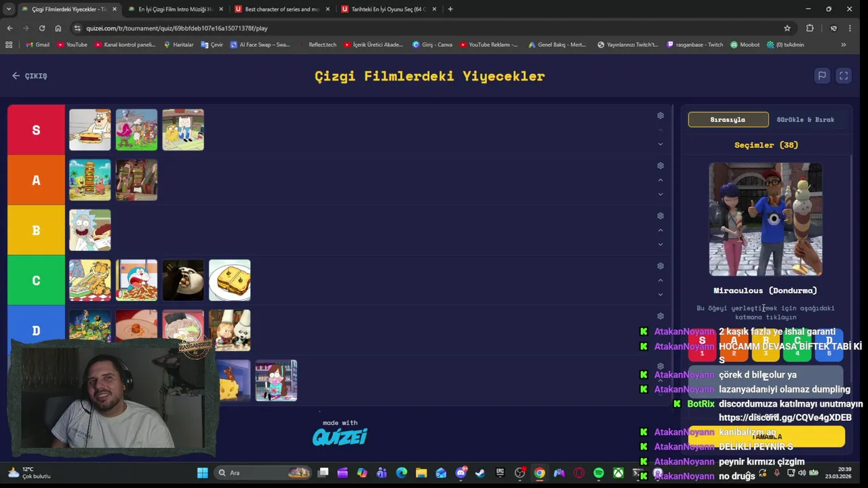Open browser extensions menu
Viewport: 868px width, 488px height.
click(x=810, y=28)
